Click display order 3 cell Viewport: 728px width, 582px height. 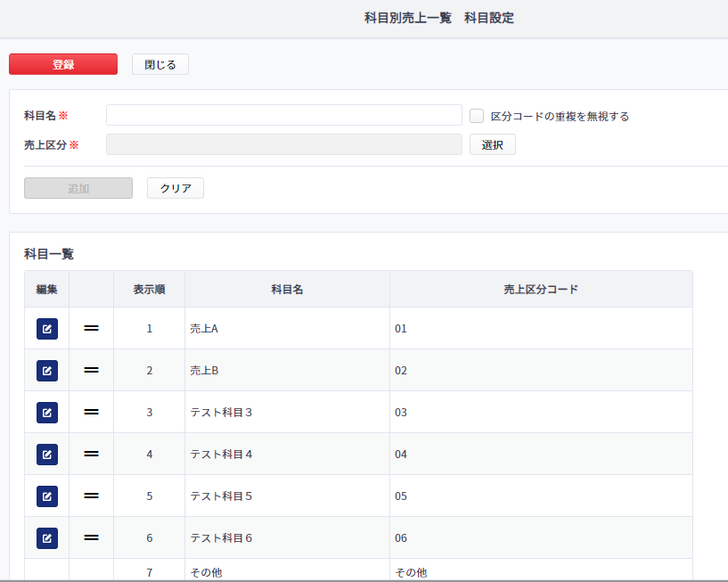(149, 412)
